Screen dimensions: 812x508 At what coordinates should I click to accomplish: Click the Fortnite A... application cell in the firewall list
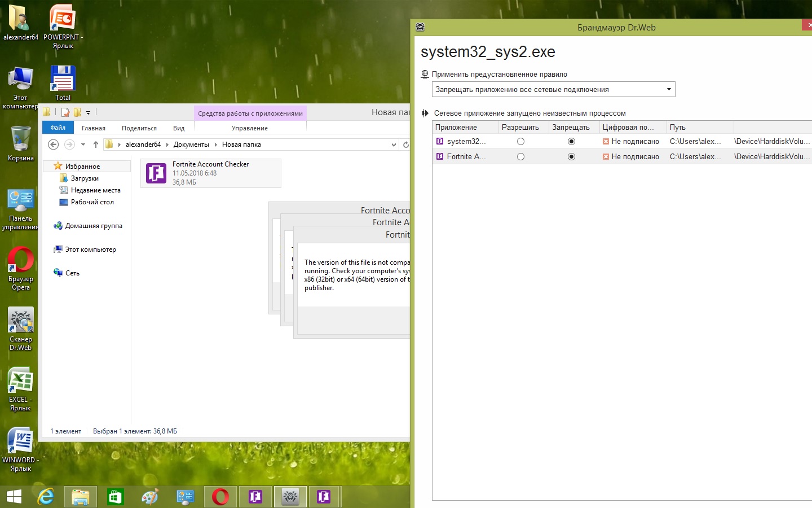pos(466,157)
